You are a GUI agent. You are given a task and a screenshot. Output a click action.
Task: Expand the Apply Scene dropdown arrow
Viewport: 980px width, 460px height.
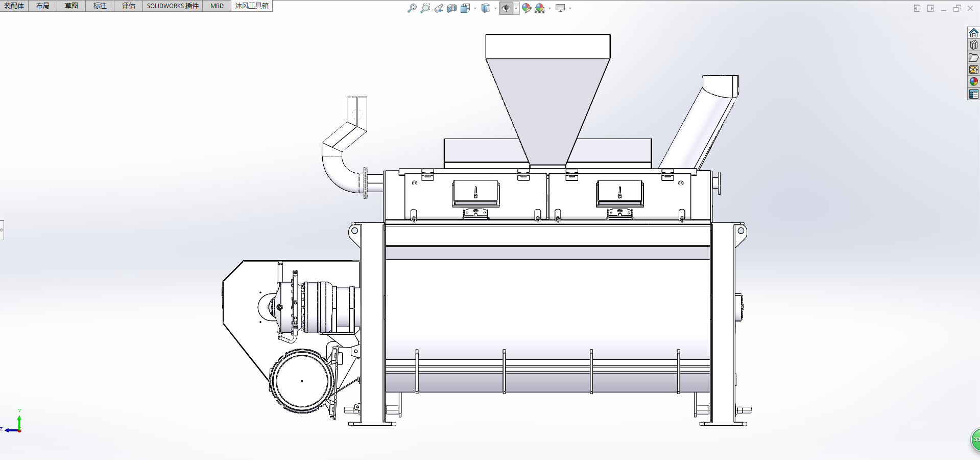point(549,8)
